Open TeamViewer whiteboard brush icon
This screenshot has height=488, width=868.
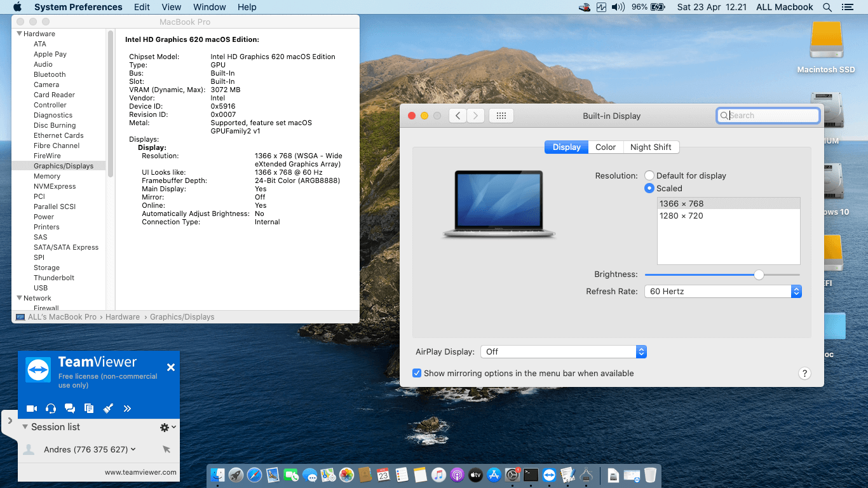pyautogui.click(x=108, y=409)
